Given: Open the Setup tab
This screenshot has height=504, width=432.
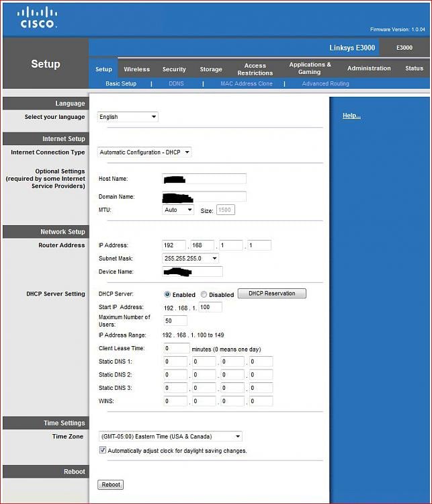Looking at the screenshot, I should (x=103, y=69).
